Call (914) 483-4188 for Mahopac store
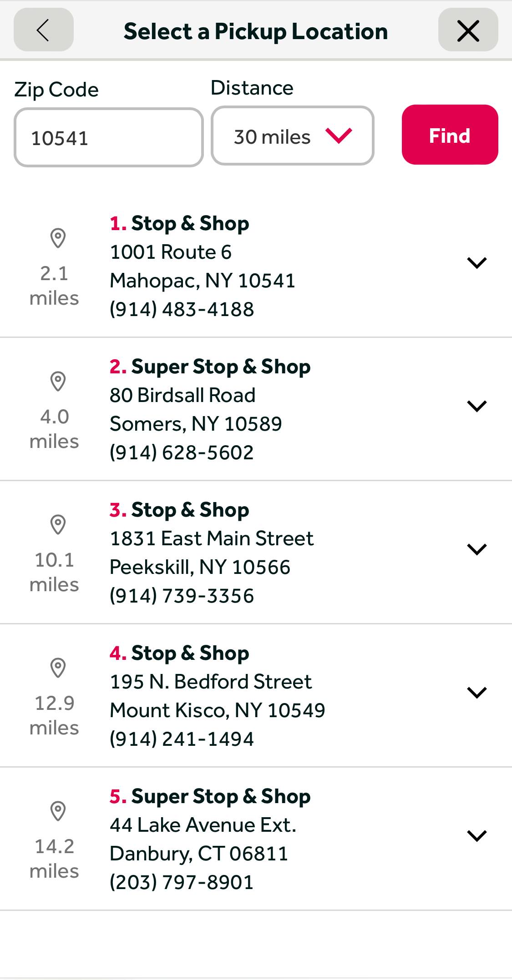Screen dimensions: 512x980 point(181,309)
